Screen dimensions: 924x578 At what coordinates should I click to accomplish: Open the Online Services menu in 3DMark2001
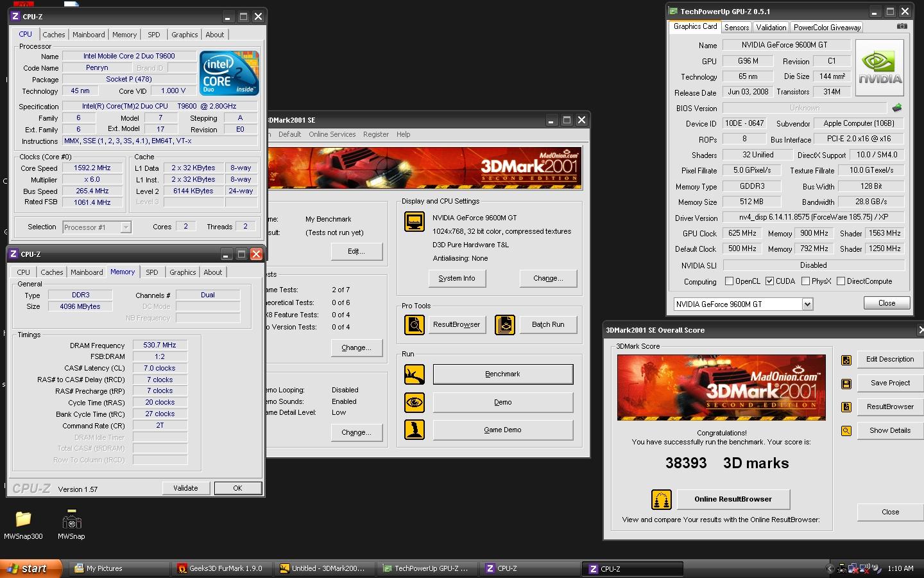[332, 134]
